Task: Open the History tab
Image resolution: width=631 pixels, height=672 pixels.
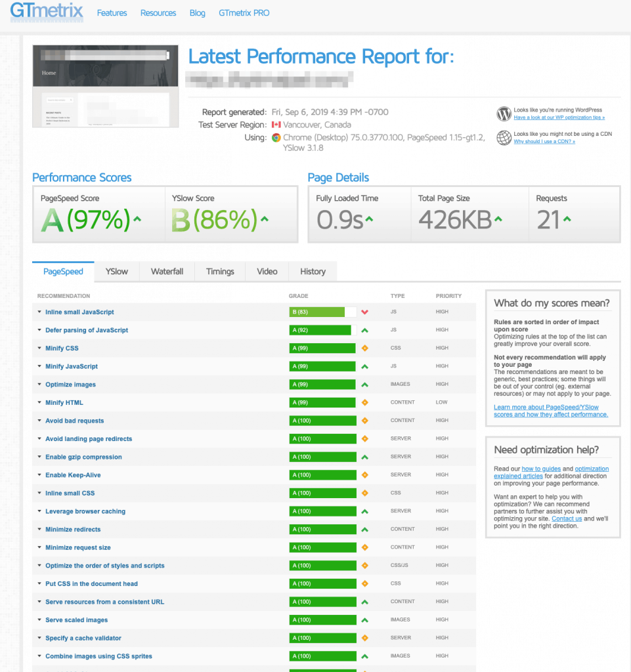Action: (x=313, y=272)
